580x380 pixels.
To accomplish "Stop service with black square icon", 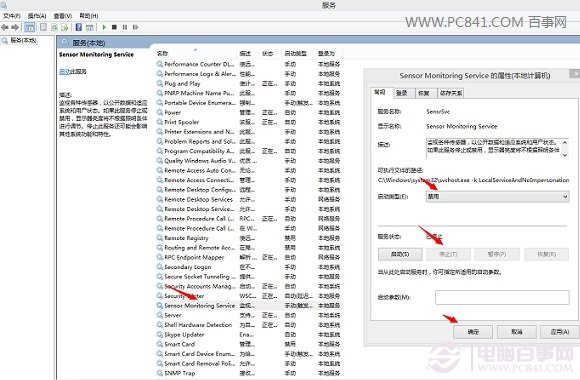I will [114, 27].
